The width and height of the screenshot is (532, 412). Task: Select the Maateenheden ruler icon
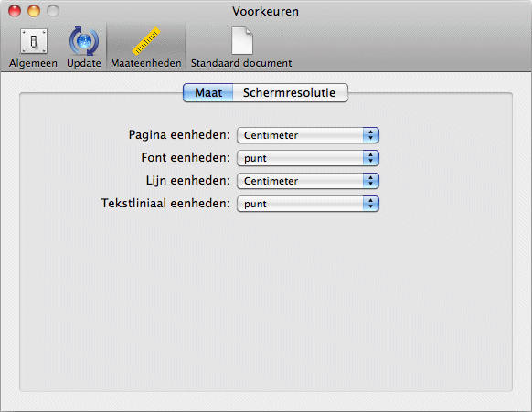(146, 41)
